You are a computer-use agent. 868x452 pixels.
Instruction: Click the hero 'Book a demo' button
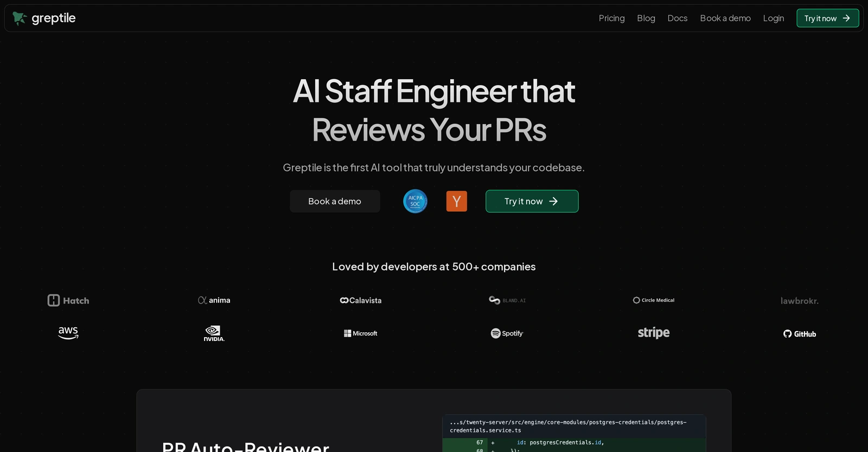point(335,201)
